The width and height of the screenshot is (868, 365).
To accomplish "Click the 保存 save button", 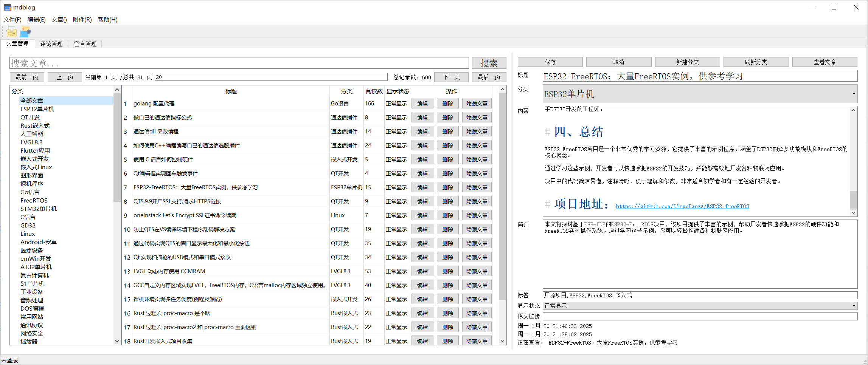I will click(550, 62).
